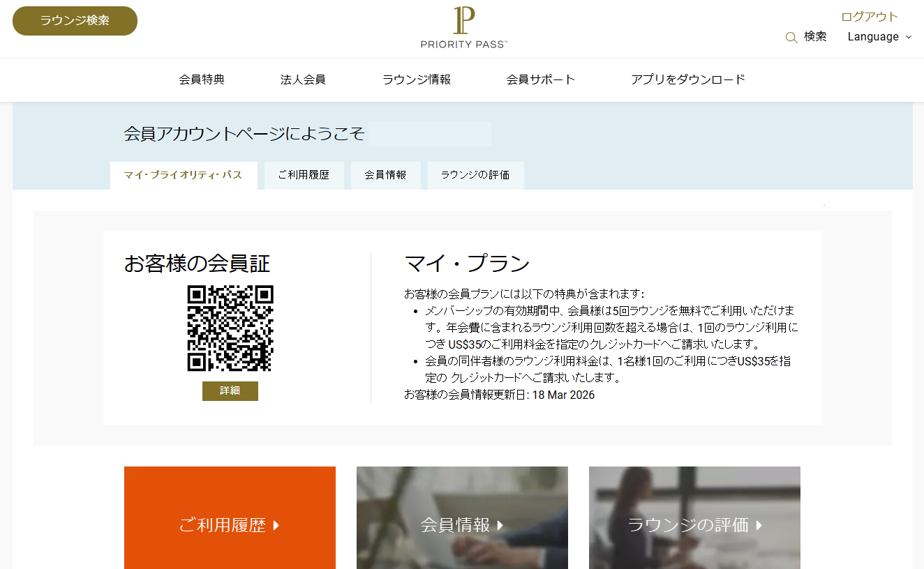Click the 18 Mar 2026 update date text
The image size is (924, 569).
pos(563,395)
